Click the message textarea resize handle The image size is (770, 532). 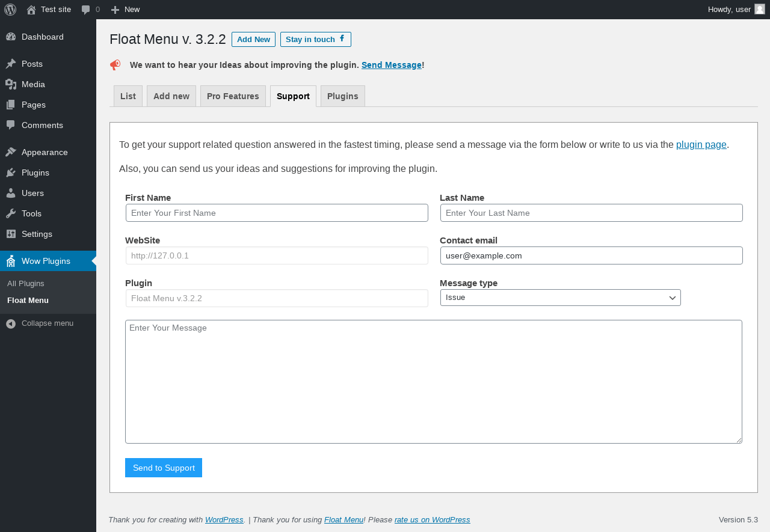[739, 440]
